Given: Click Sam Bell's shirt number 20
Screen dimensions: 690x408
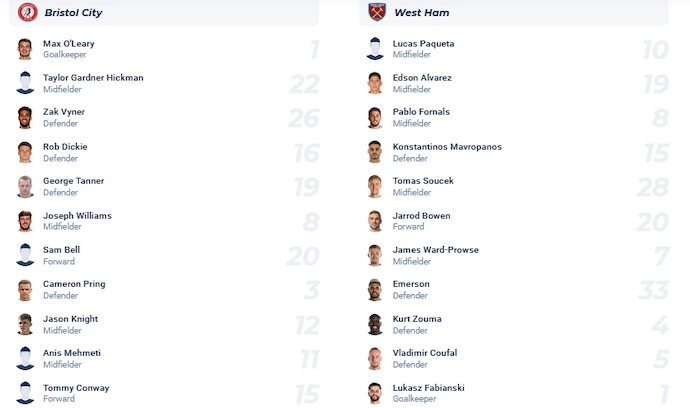Looking at the screenshot, I should (302, 256).
